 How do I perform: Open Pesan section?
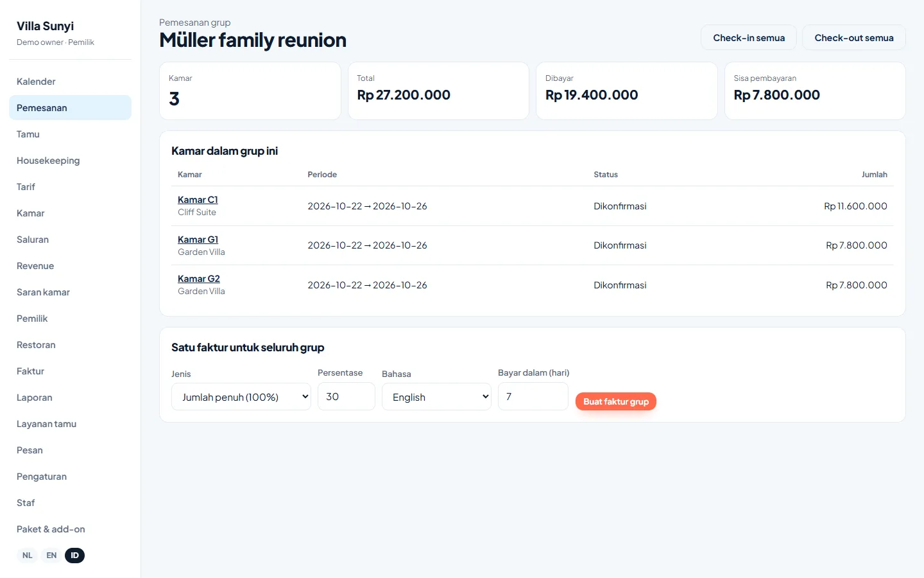(x=70, y=450)
